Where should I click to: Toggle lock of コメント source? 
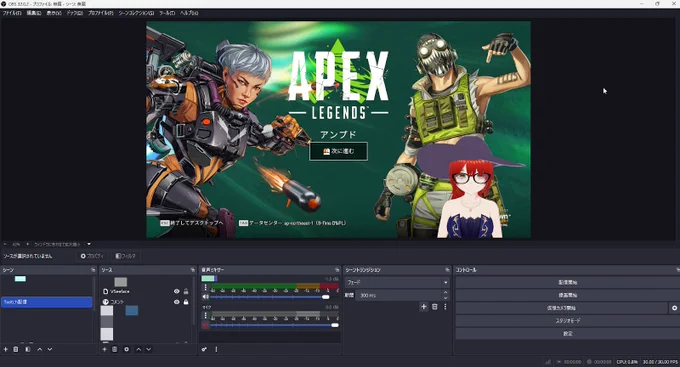[186, 302]
